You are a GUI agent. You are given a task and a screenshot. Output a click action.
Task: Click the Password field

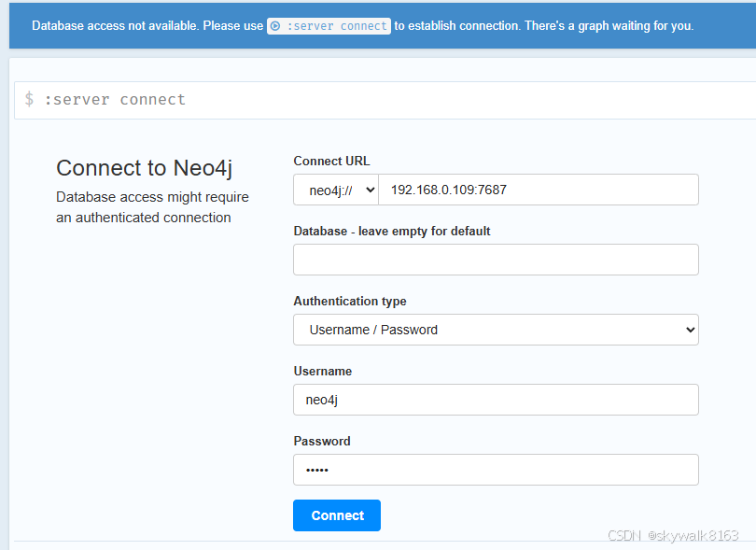pyautogui.click(x=497, y=470)
